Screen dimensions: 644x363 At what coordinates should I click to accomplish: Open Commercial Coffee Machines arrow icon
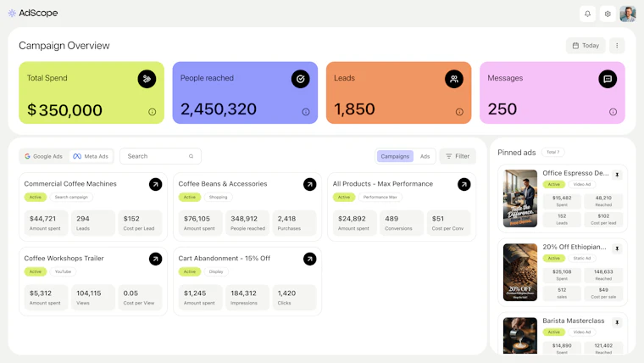[x=155, y=185]
